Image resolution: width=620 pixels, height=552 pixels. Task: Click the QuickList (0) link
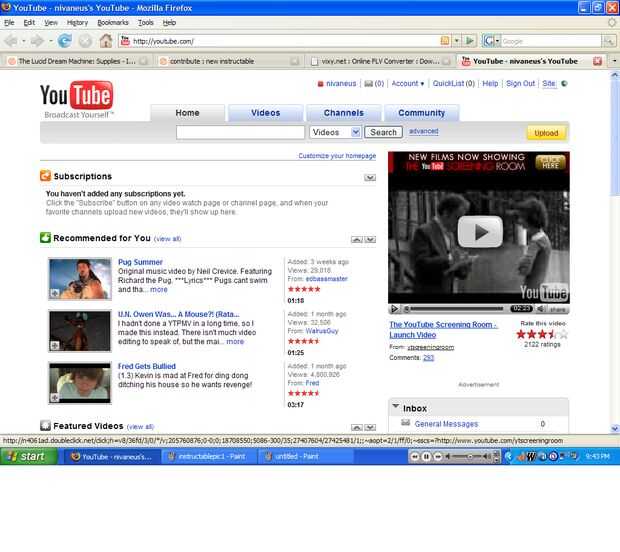point(454,83)
